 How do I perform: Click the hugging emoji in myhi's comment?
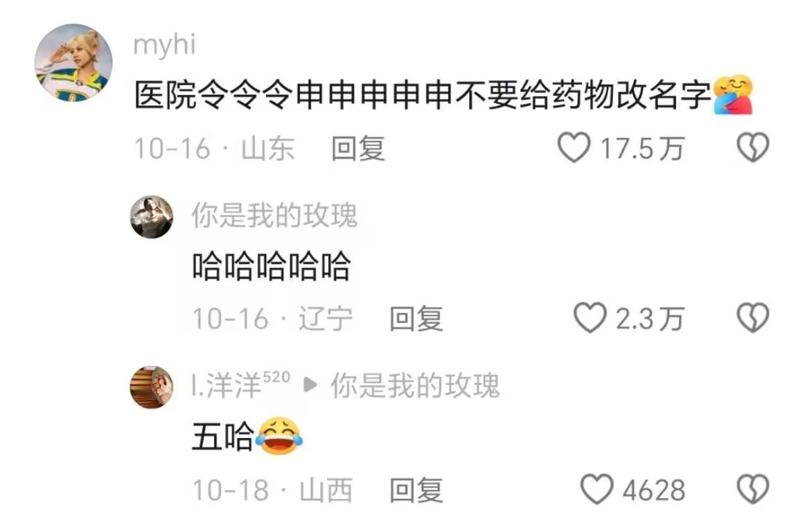[733, 95]
